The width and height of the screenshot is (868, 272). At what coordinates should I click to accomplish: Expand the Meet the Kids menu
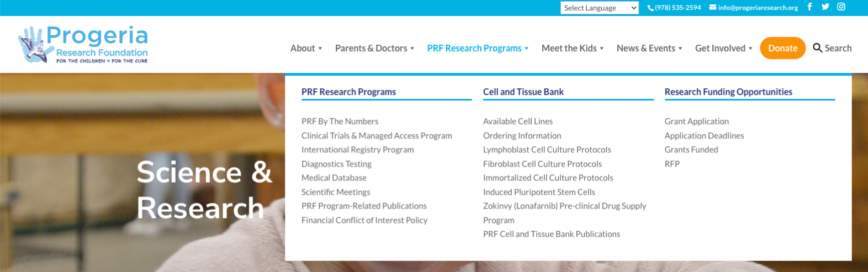click(573, 49)
